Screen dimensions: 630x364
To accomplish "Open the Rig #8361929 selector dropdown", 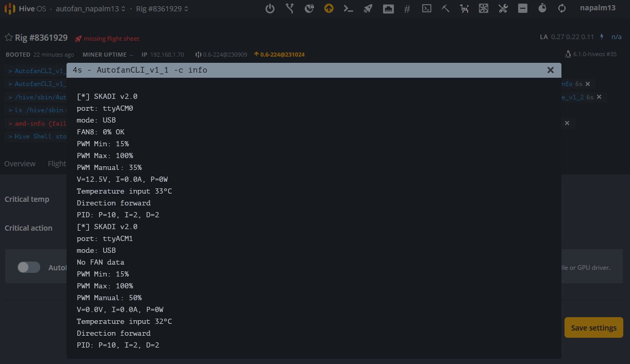I will pyautogui.click(x=162, y=9).
